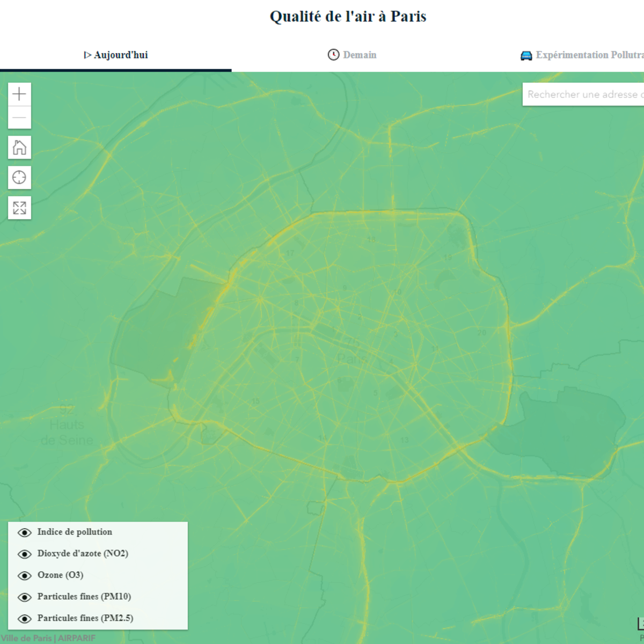Screen dimensions: 644x644
Task: Hide the Ozone (O3) layer
Action: click(x=24, y=575)
